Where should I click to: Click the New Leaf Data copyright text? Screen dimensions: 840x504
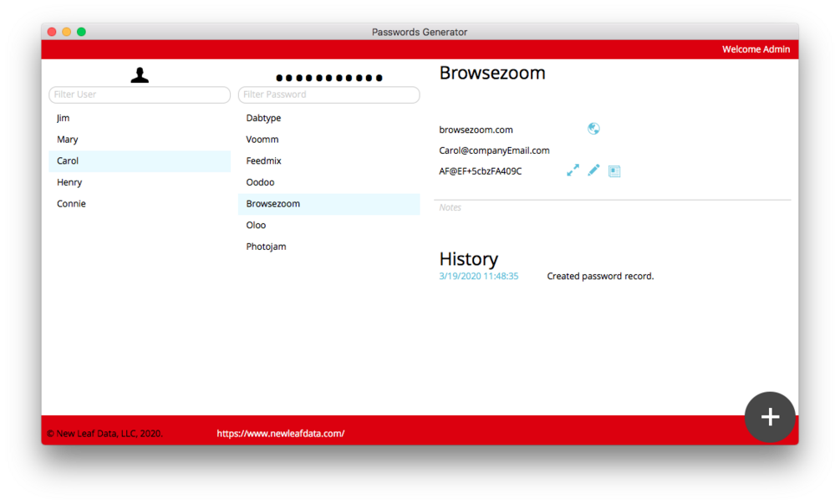click(x=105, y=433)
